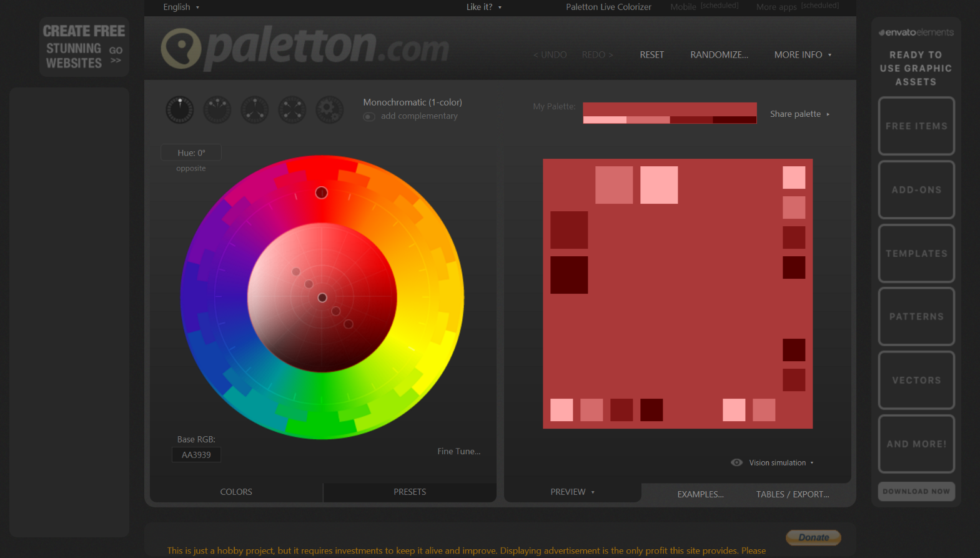Click the center base shade dot
This screenshot has height=558, width=980.
click(x=322, y=297)
